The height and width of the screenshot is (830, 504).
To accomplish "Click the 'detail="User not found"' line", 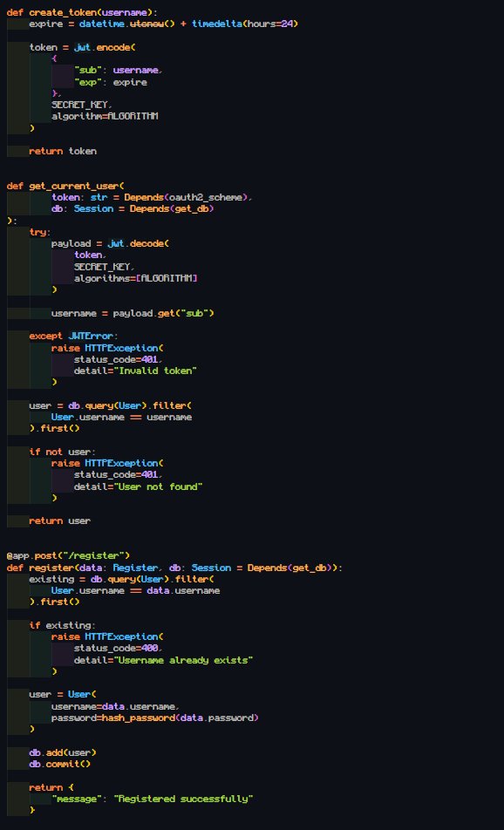I will 138,486.
